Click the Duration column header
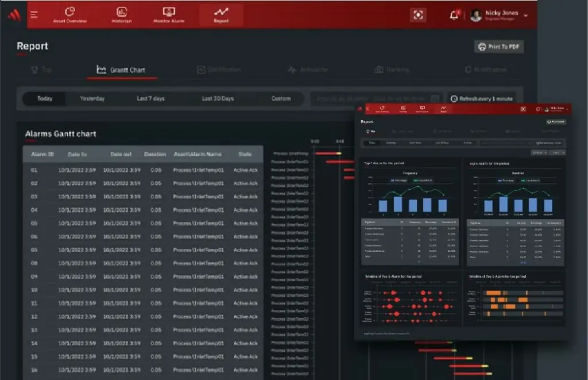Image resolution: width=588 pixels, height=380 pixels. point(155,154)
